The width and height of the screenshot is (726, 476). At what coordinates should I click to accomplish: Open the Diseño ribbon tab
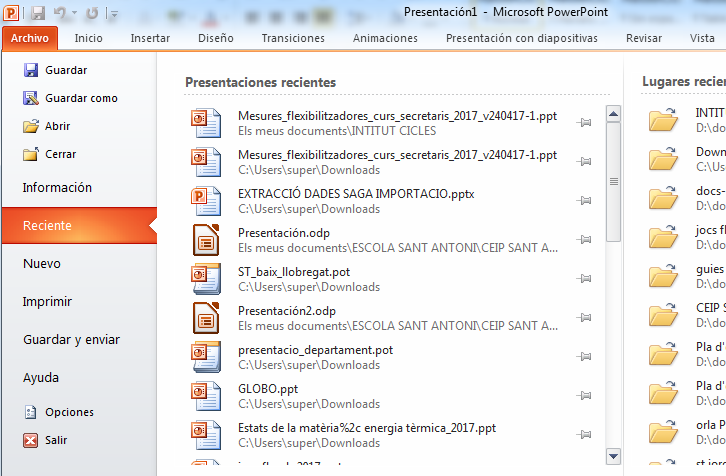[216, 38]
